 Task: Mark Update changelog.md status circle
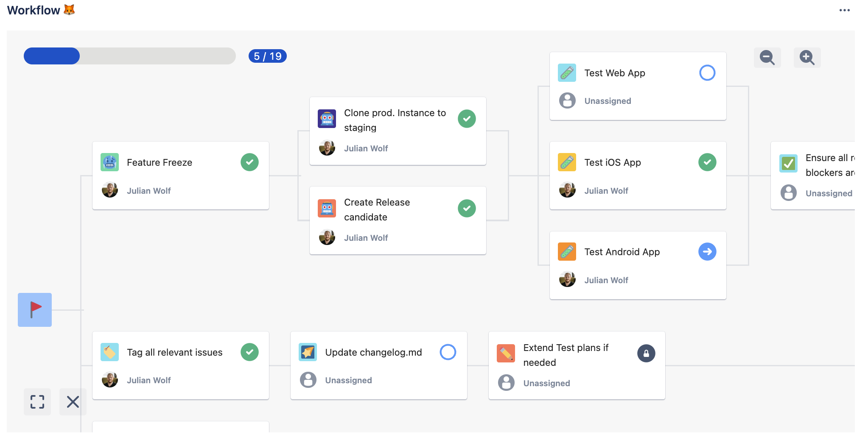448,352
